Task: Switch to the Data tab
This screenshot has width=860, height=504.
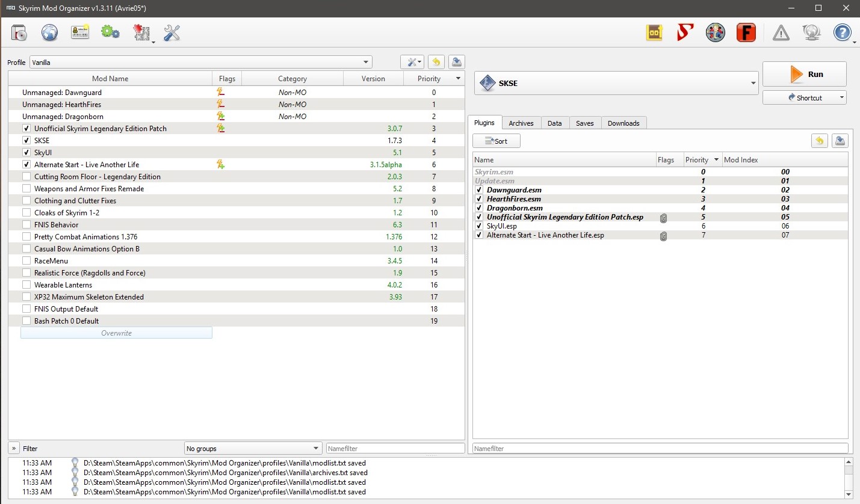Action: point(555,123)
